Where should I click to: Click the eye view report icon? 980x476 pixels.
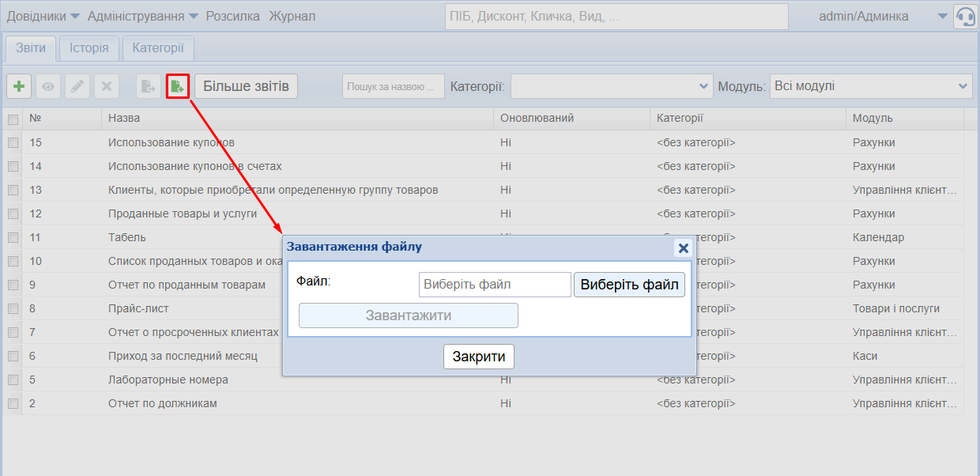click(x=48, y=86)
